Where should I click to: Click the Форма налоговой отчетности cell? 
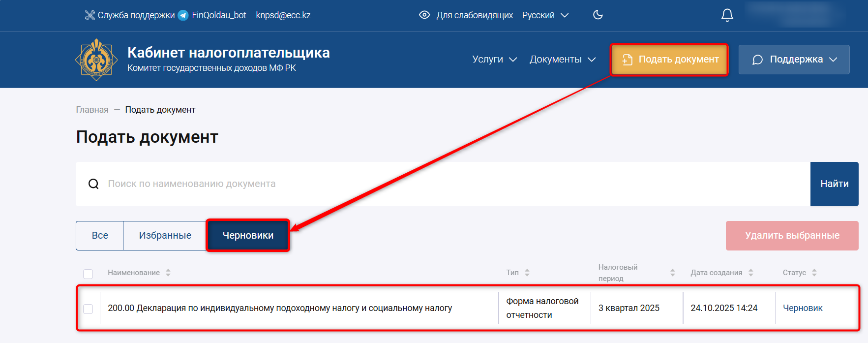click(542, 308)
